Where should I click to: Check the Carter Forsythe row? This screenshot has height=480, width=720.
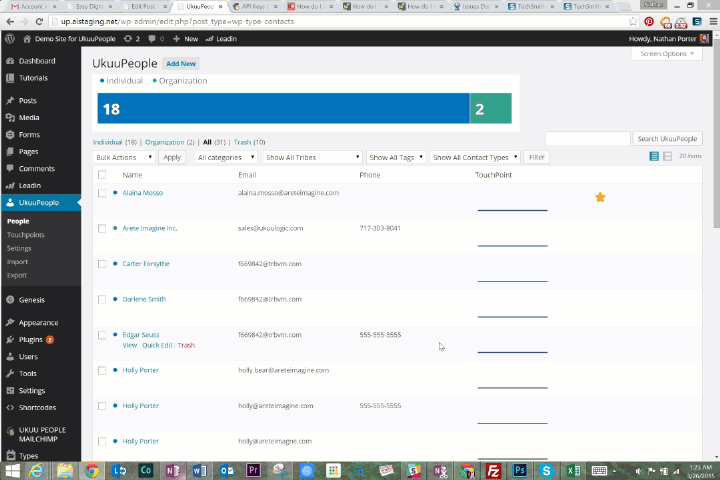(102, 264)
